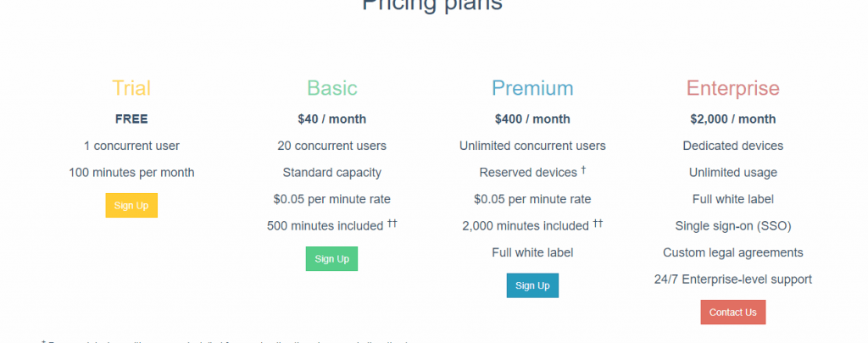Select the Trial plan heading
The width and height of the screenshot is (868, 343).
pyautogui.click(x=131, y=89)
